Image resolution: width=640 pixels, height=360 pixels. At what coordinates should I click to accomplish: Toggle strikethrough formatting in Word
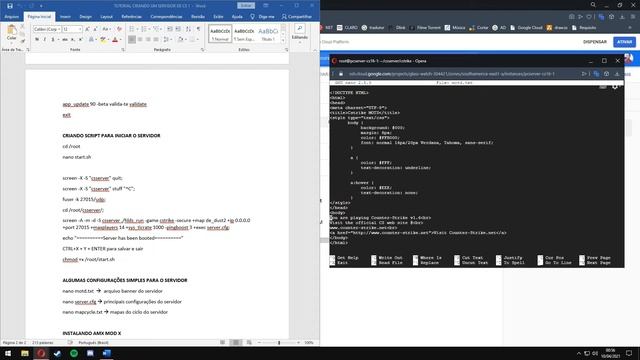(65, 40)
